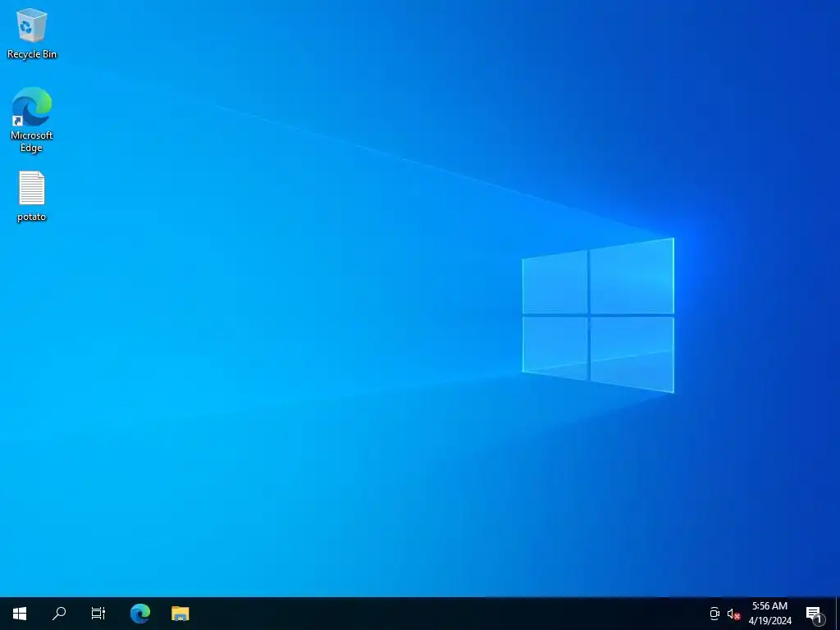Open the taskbar Search magnifier
The height and width of the screenshot is (630, 840).
tap(59, 614)
